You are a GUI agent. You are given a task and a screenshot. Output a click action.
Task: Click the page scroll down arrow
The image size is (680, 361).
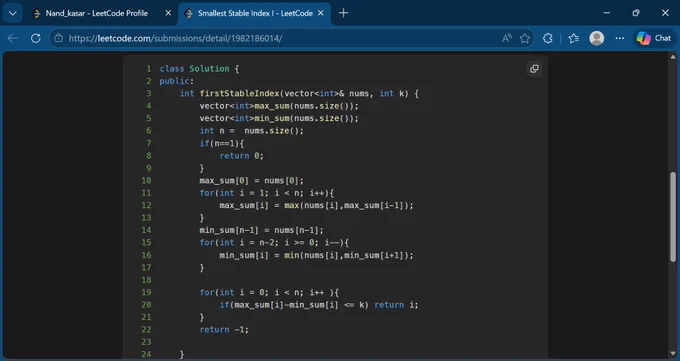673,354
